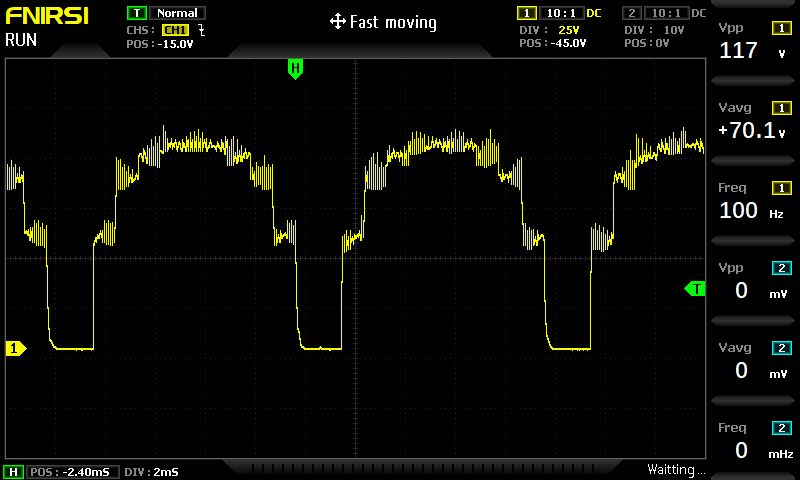Click the Vpp channel 2 badge
The width and height of the screenshot is (800, 480).
(x=782, y=268)
